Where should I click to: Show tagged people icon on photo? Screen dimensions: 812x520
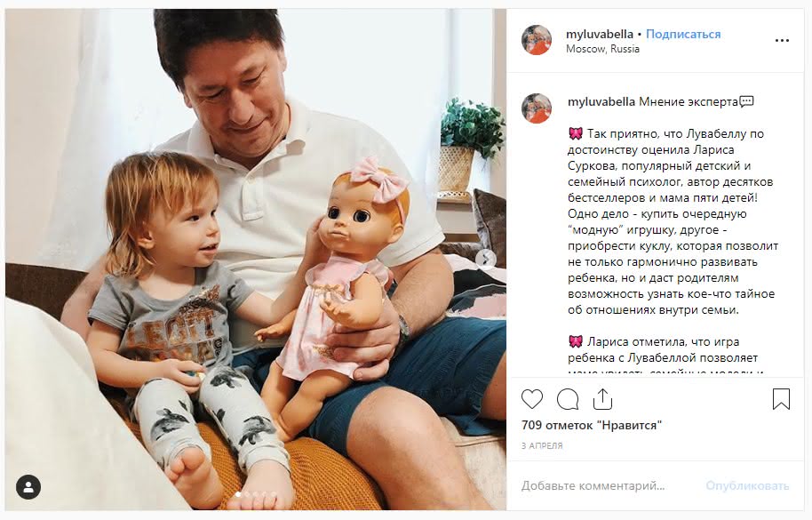(28, 487)
